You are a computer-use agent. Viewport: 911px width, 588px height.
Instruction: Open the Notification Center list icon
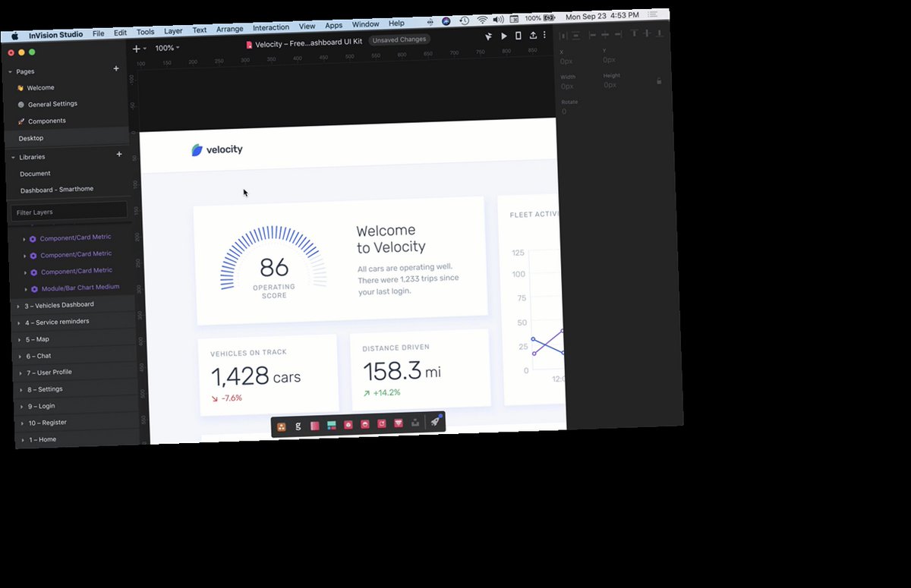(x=652, y=14)
